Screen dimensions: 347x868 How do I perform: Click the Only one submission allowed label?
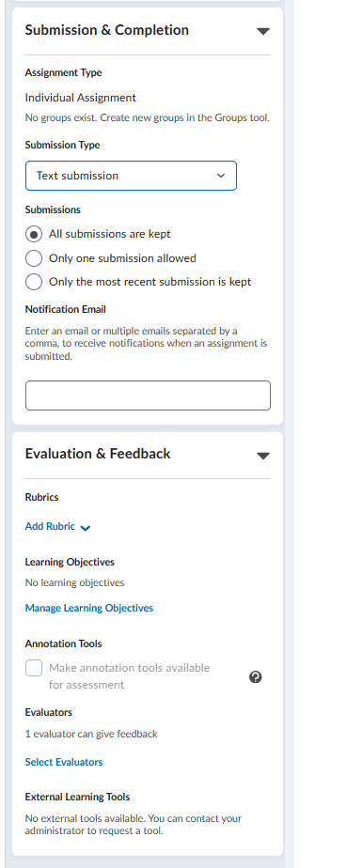tap(122, 258)
